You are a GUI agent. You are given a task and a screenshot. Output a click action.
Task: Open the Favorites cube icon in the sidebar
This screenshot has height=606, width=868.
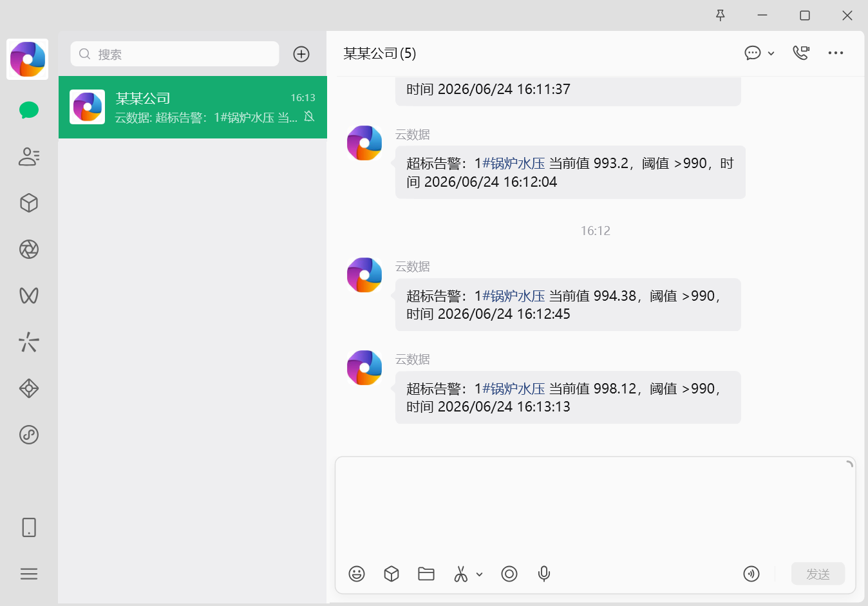click(29, 203)
